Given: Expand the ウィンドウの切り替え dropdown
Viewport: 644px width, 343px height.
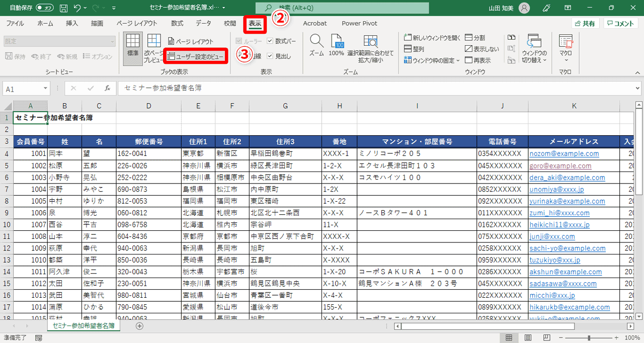Looking at the screenshot, I should point(535,48).
